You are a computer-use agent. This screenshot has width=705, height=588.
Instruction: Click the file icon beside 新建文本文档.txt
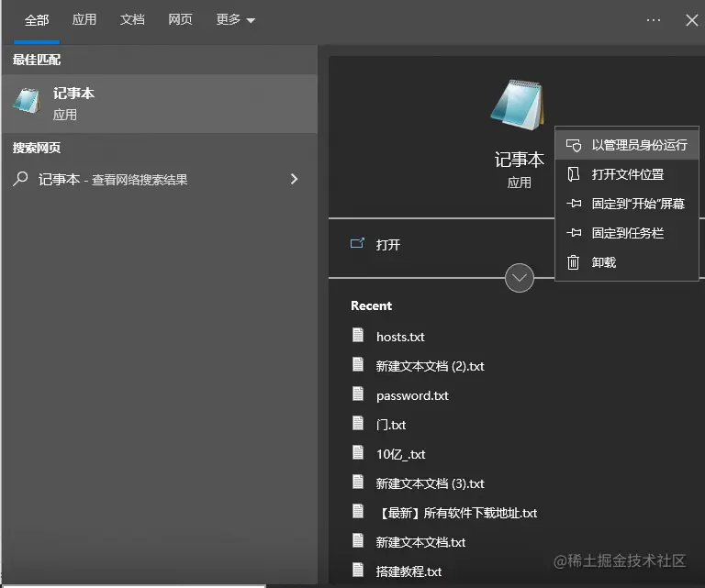point(358,541)
